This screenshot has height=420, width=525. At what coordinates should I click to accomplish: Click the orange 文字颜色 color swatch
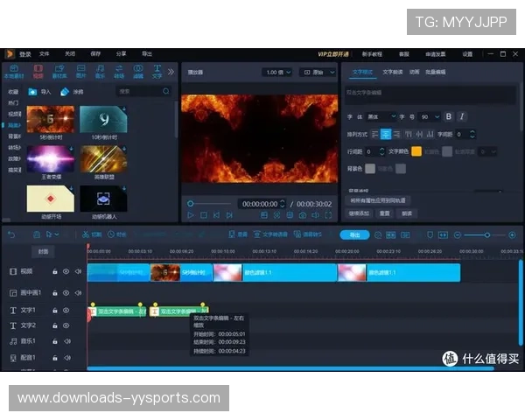pos(416,150)
